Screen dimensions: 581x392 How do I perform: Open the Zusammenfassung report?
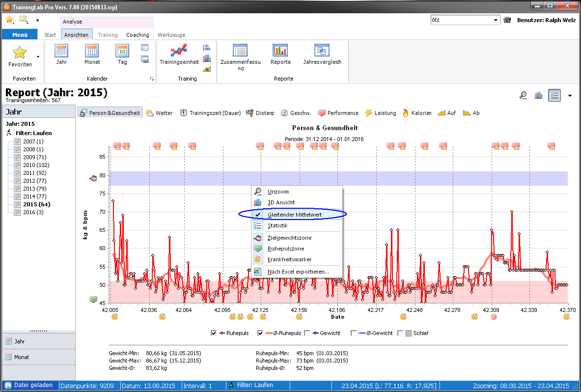coord(241,56)
